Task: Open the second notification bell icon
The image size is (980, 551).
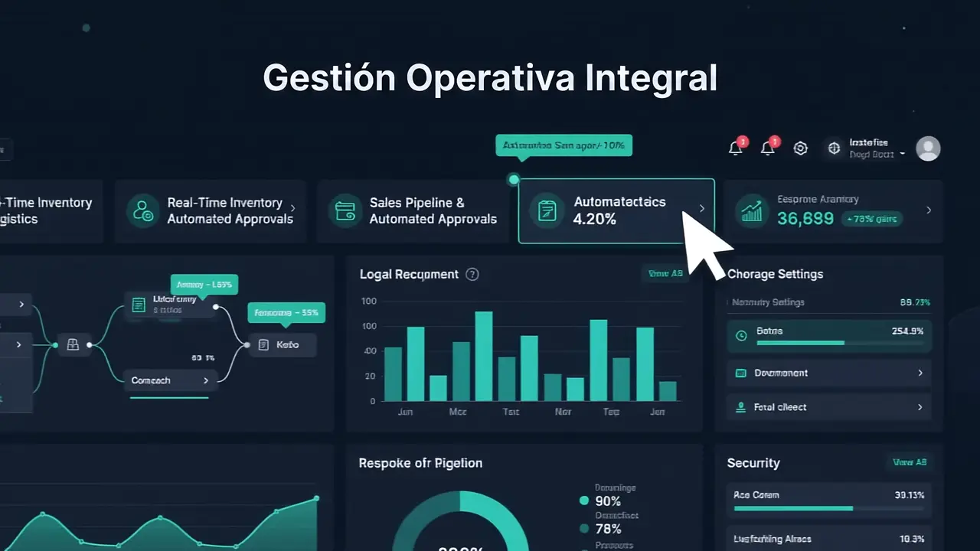Action: coord(768,148)
